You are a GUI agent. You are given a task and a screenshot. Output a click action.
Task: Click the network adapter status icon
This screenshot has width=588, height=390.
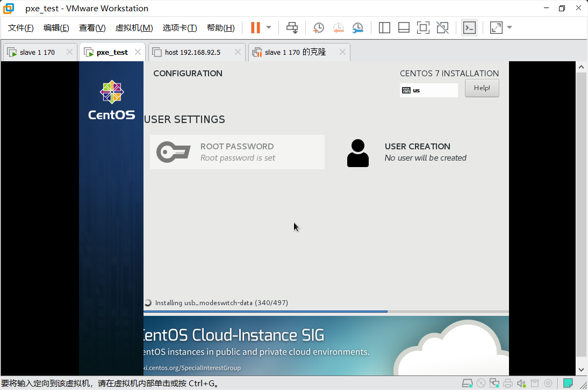[494, 383]
